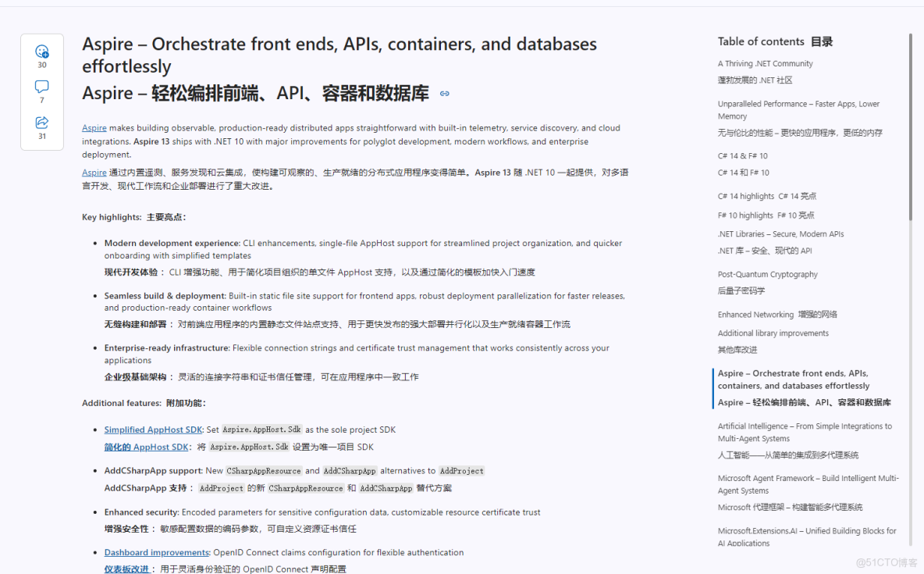This screenshot has width=924, height=574.
Task: Copy the heading anchor link icon
Action: [444, 93]
